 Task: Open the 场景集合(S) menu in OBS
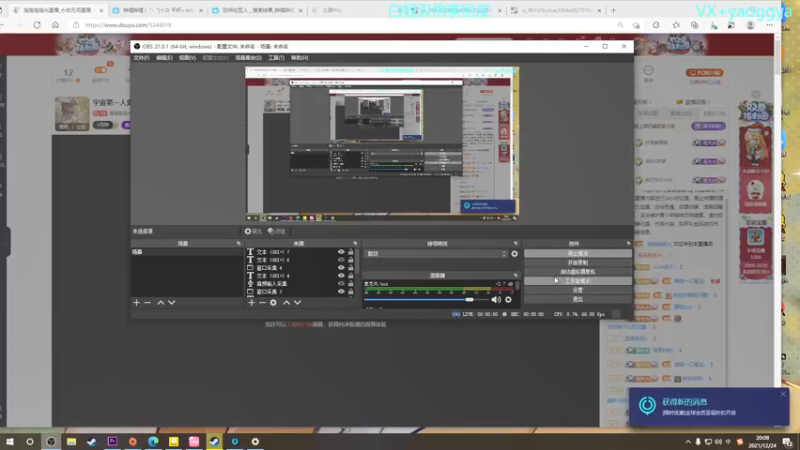[x=248, y=58]
